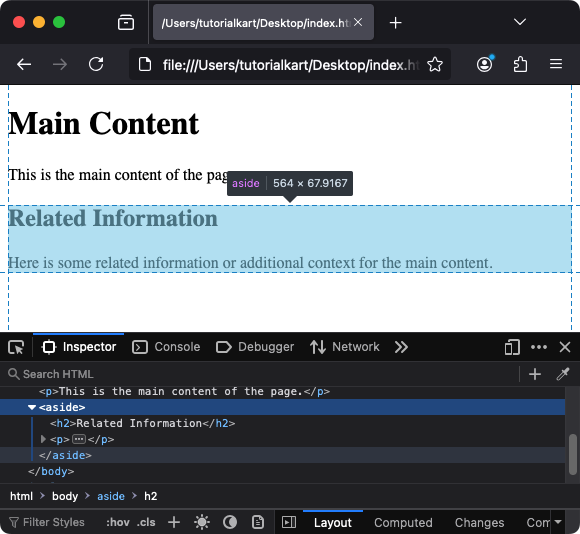Add a new style rule
The height and width of the screenshot is (534, 580).
pos(174,522)
